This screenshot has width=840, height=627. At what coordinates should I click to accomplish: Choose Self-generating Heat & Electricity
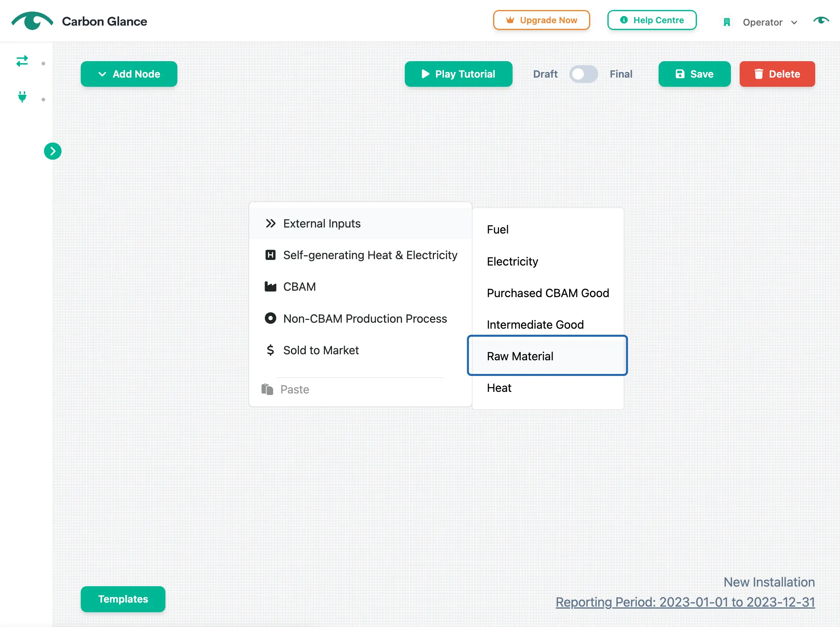(x=360, y=255)
